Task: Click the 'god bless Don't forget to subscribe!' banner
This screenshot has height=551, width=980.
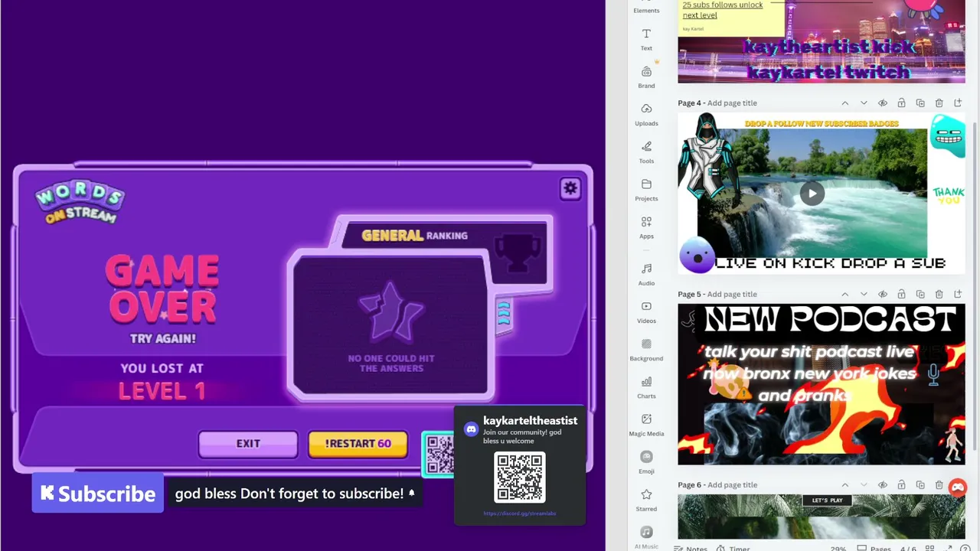Action: [295, 494]
